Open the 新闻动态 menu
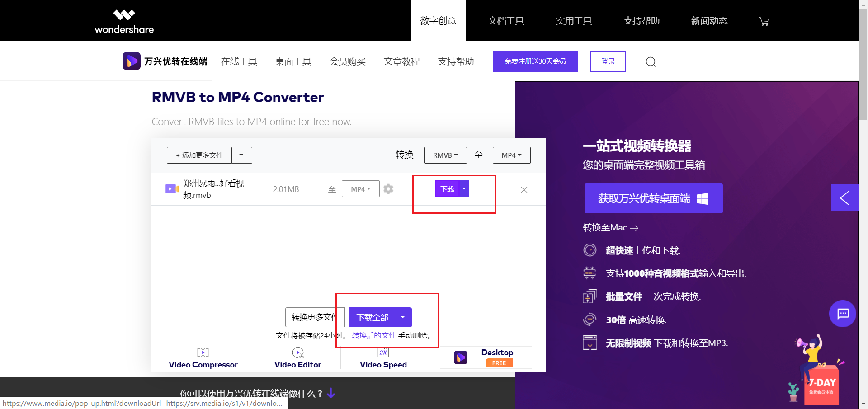The image size is (868, 409). click(709, 21)
